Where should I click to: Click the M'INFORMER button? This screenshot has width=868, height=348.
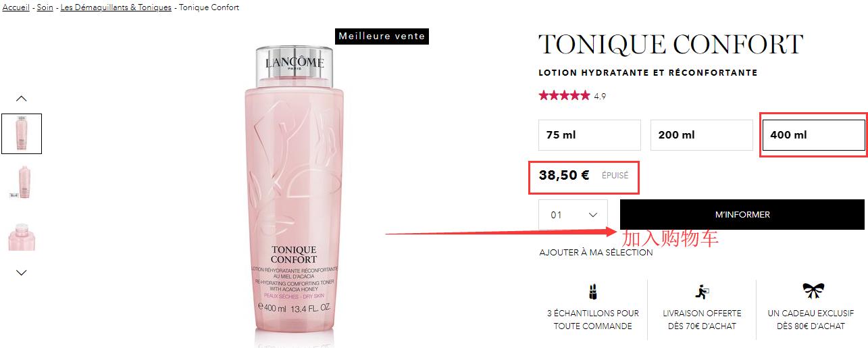point(742,215)
